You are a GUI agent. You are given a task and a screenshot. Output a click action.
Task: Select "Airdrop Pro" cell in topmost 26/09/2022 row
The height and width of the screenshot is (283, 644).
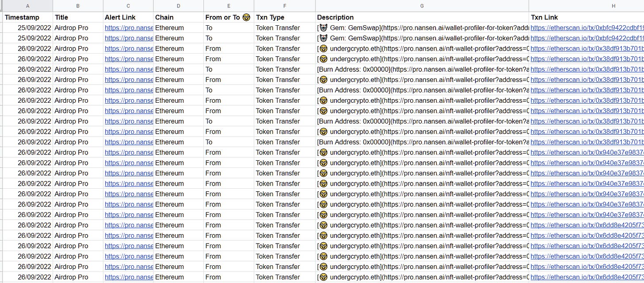tap(78, 48)
